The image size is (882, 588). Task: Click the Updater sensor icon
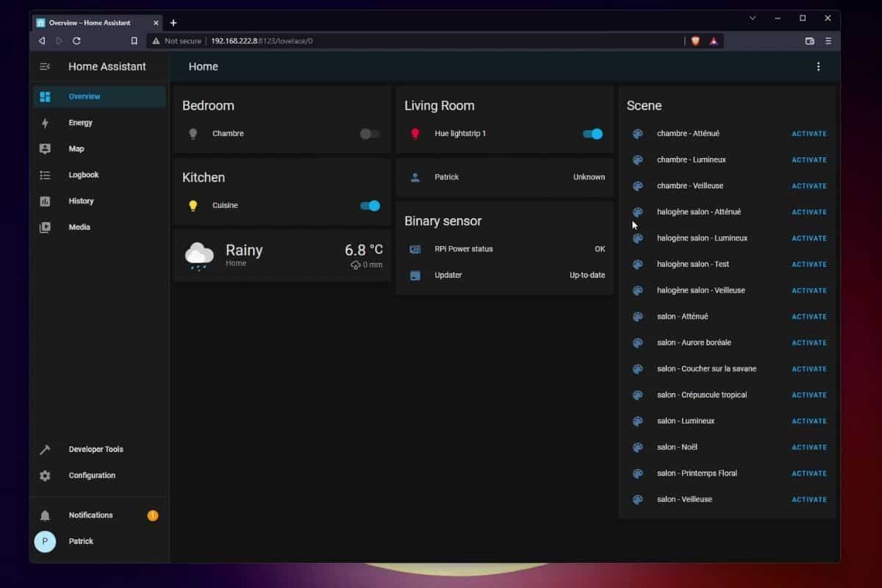[x=415, y=275]
